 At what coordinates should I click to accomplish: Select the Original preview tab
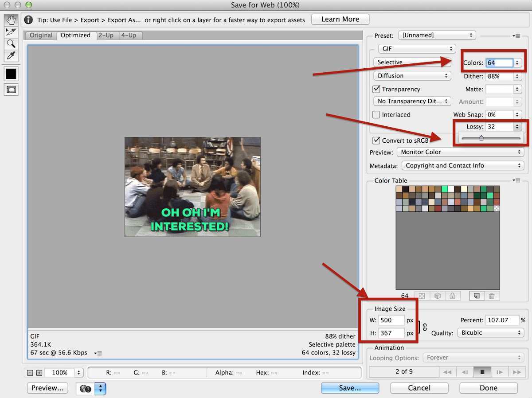point(40,35)
